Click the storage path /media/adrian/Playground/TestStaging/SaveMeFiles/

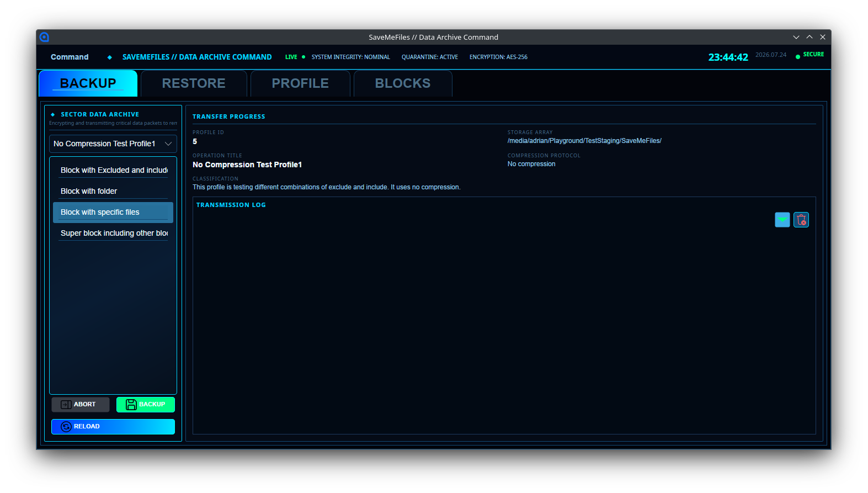coord(584,141)
